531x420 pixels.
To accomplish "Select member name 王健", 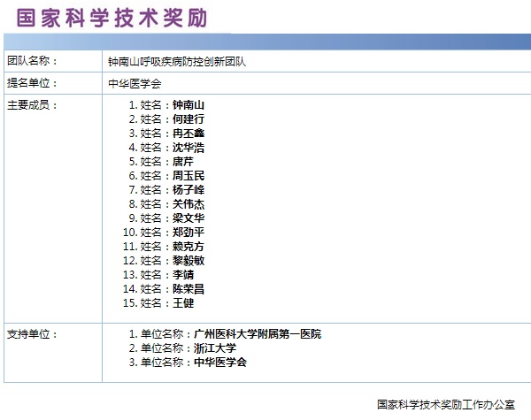I will pyautogui.click(x=183, y=303).
